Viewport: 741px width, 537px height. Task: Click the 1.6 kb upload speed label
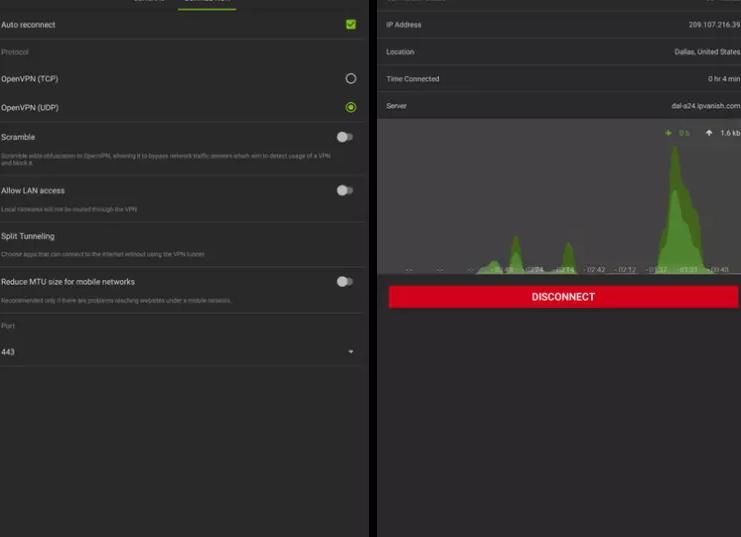[730, 133]
